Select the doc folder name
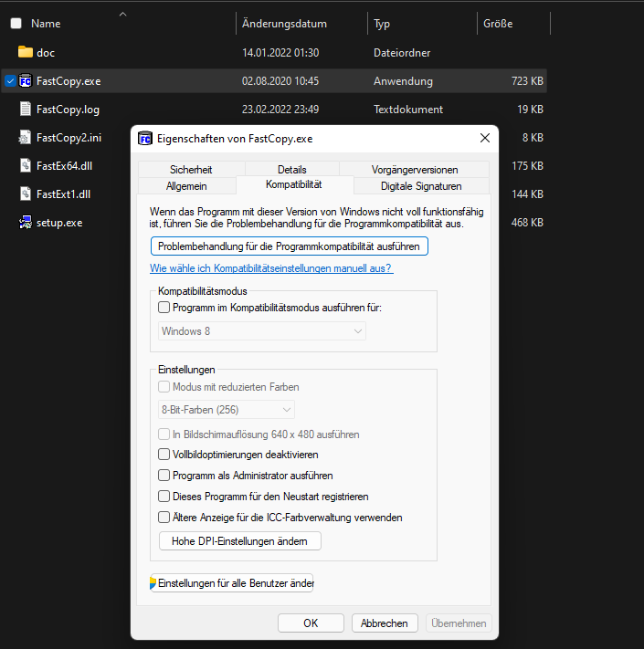This screenshot has height=649, width=644. (x=46, y=53)
